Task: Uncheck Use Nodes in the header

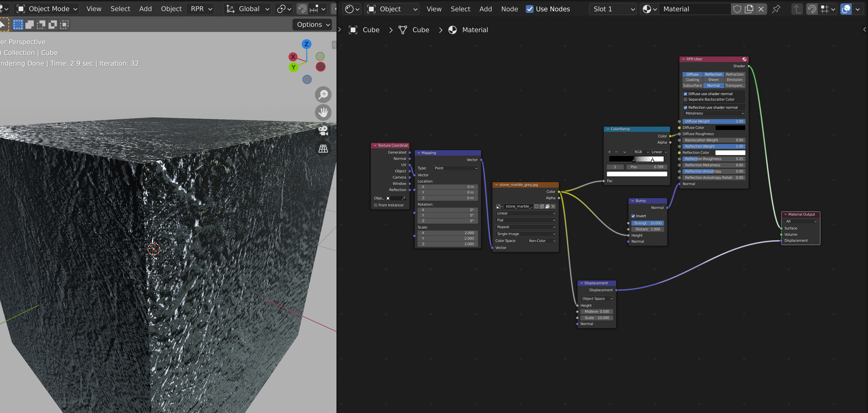Action: (x=530, y=9)
